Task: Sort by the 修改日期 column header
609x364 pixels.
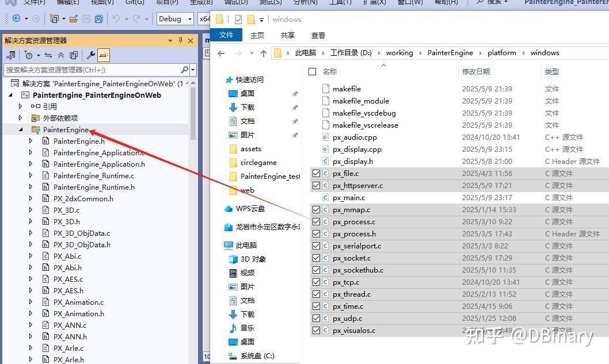Action: pyautogui.click(x=476, y=71)
